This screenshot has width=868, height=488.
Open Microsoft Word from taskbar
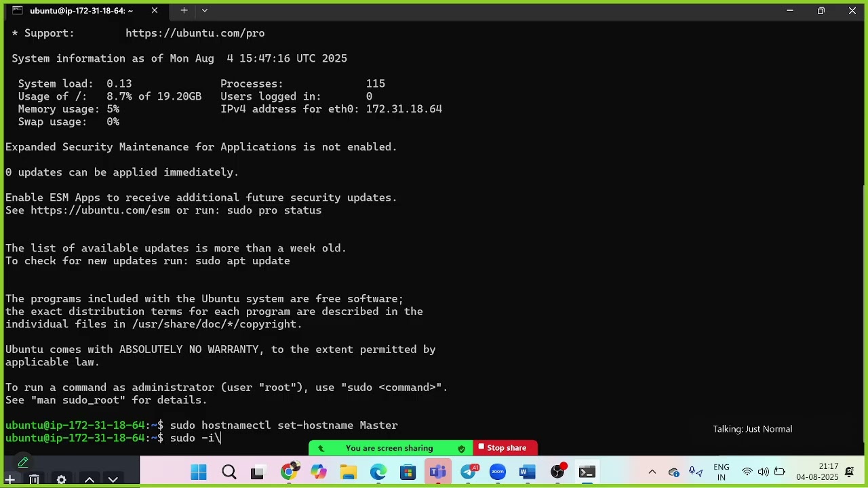pyautogui.click(x=528, y=472)
